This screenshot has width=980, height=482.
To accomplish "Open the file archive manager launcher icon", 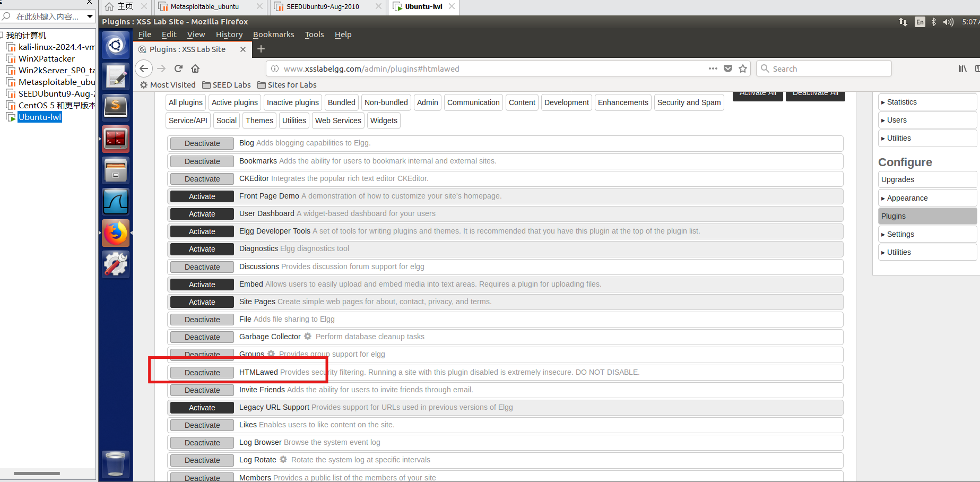I will pyautogui.click(x=116, y=170).
